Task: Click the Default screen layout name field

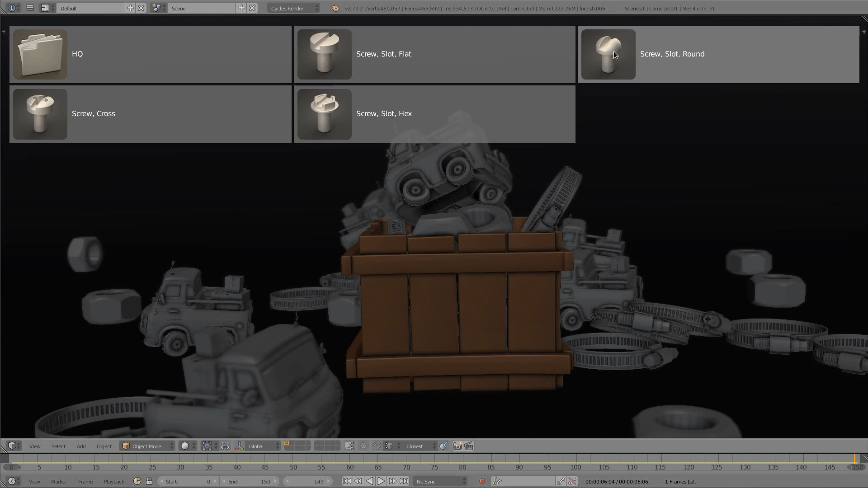Action: click(x=90, y=8)
